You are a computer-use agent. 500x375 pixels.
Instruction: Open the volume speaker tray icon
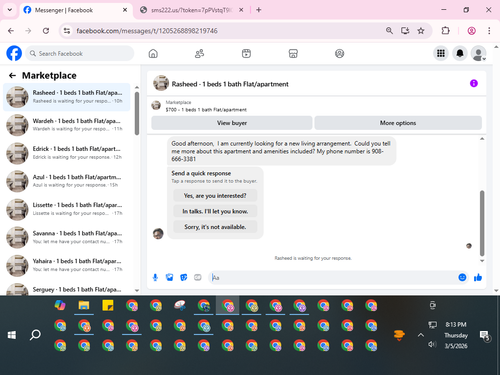pos(432,344)
